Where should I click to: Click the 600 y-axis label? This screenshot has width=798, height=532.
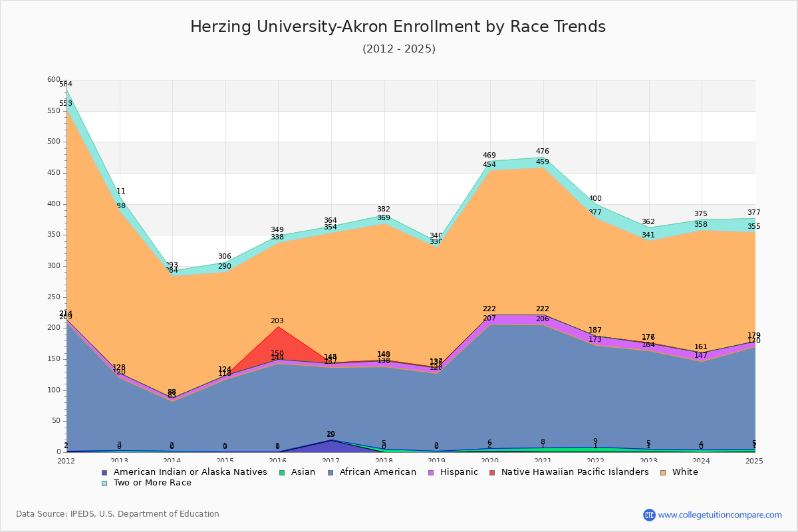coord(53,80)
